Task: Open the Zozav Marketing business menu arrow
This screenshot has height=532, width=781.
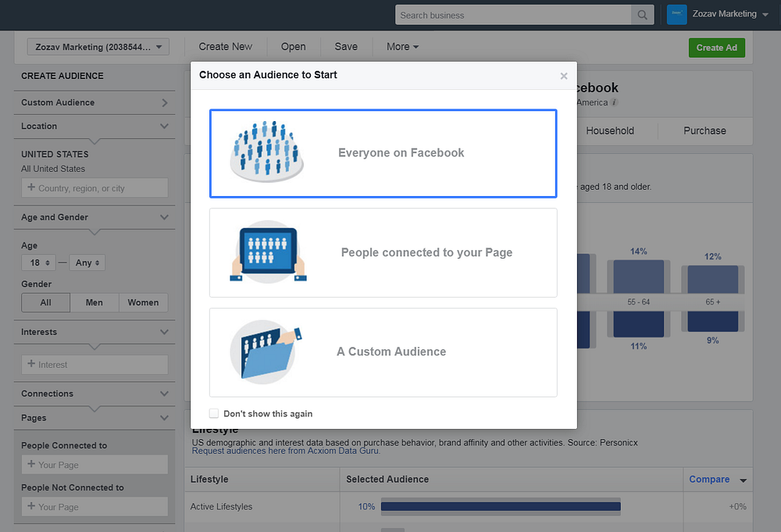Action: [x=765, y=14]
